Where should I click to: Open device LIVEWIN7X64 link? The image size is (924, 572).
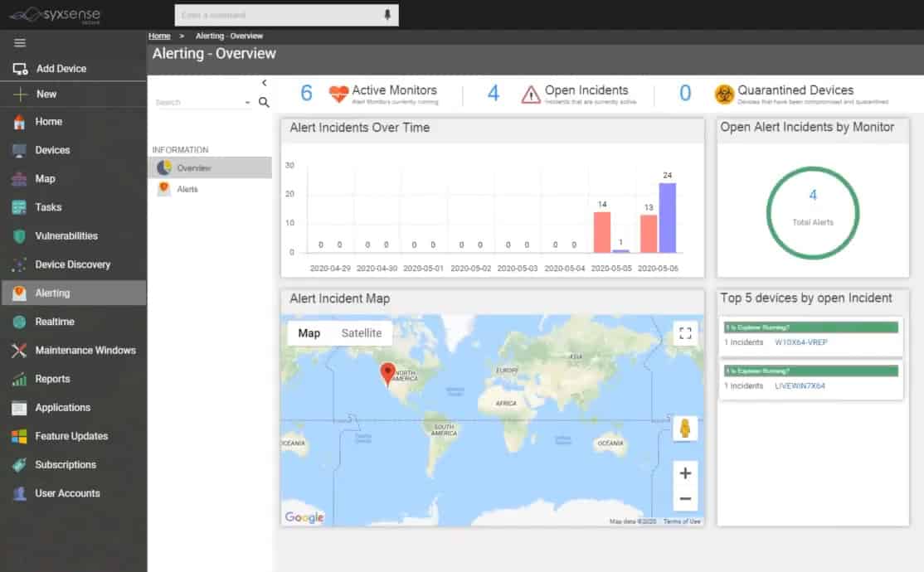pos(800,385)
